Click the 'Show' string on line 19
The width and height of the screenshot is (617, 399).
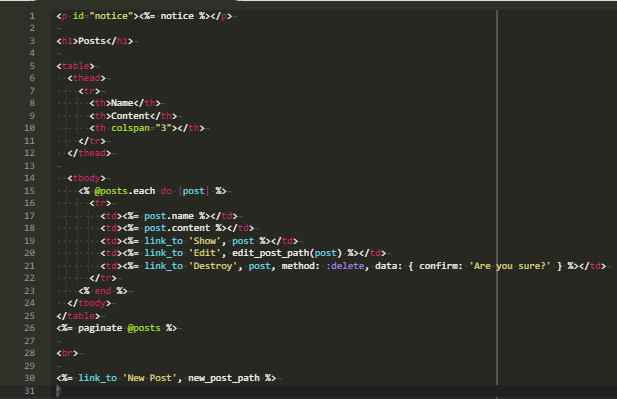[205, 240]
